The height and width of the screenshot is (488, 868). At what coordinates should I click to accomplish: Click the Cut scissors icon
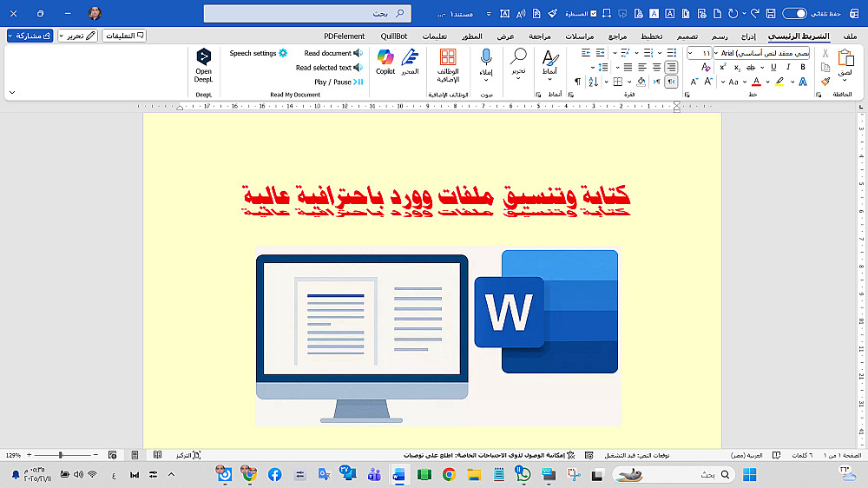pyautogui.click(x=825, y=53)
